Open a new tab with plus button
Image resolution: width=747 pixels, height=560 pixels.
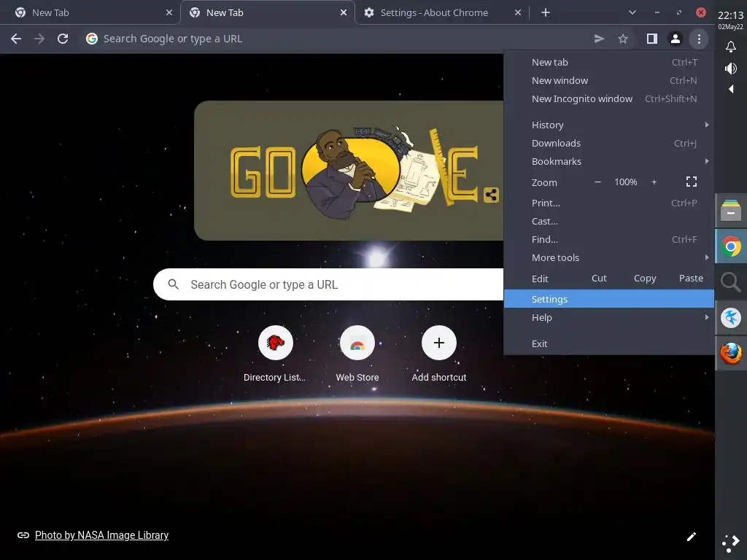click(x=546, y=13)
